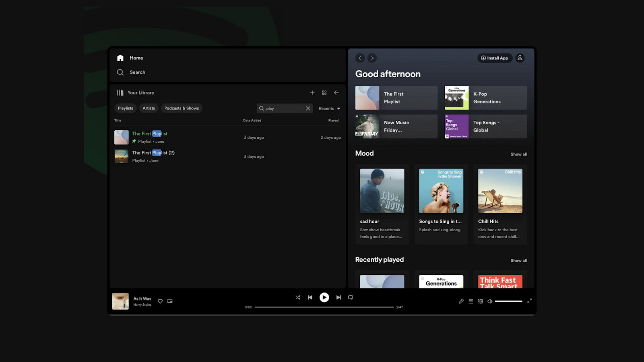644x362 pixels.
Task: Open Top Songs - Global shortcut card
Action: pos(486,126)
